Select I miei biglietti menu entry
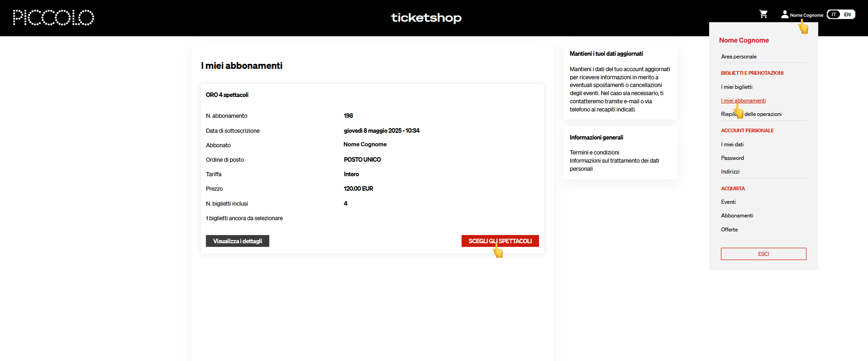Viewport: 868px width, 361px height. click(x=736, y=87)
